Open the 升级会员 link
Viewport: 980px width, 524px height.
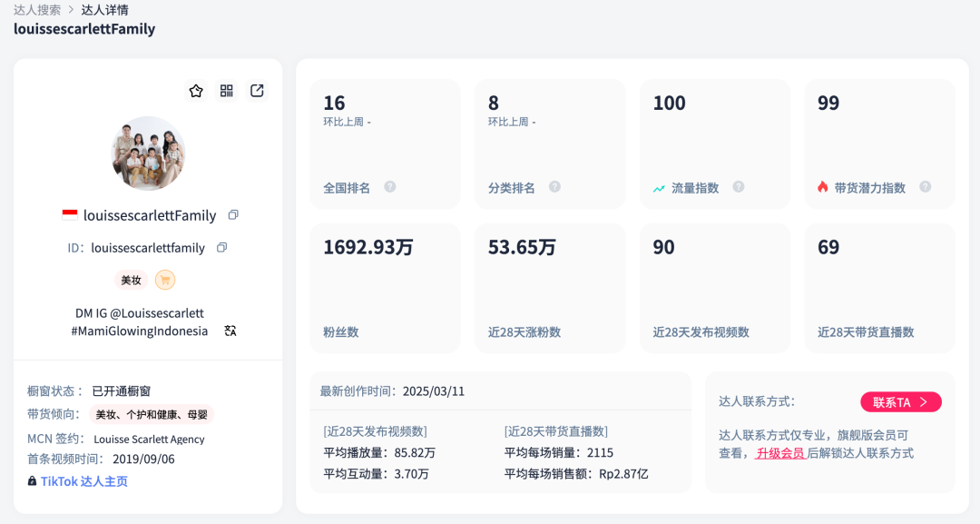point(780,453)
